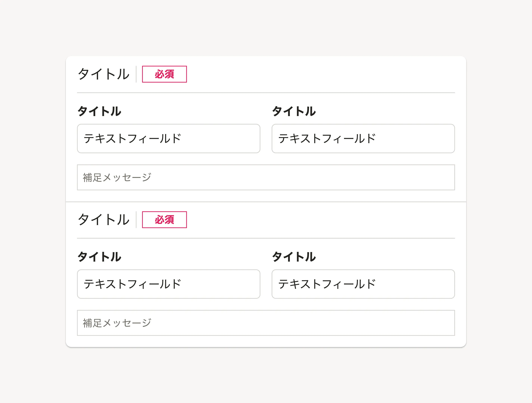Click the bold タイトル label above the bottom-right field
532x403 pixels.
294,257
